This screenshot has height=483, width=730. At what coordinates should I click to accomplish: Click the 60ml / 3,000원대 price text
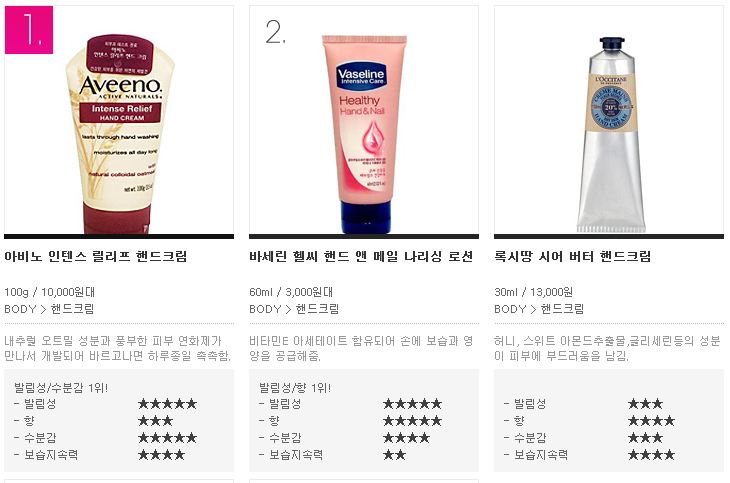point(291,292)
